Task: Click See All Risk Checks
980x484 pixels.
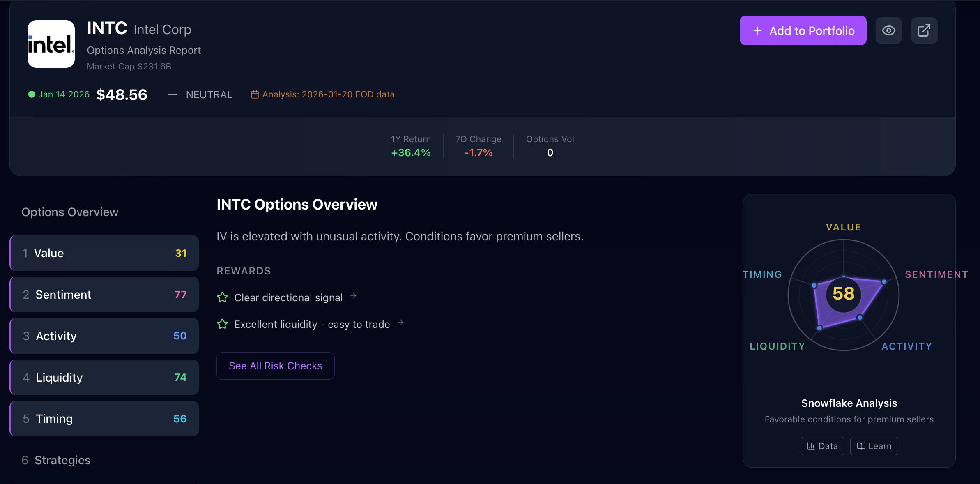Action: (x=275, y=366)
